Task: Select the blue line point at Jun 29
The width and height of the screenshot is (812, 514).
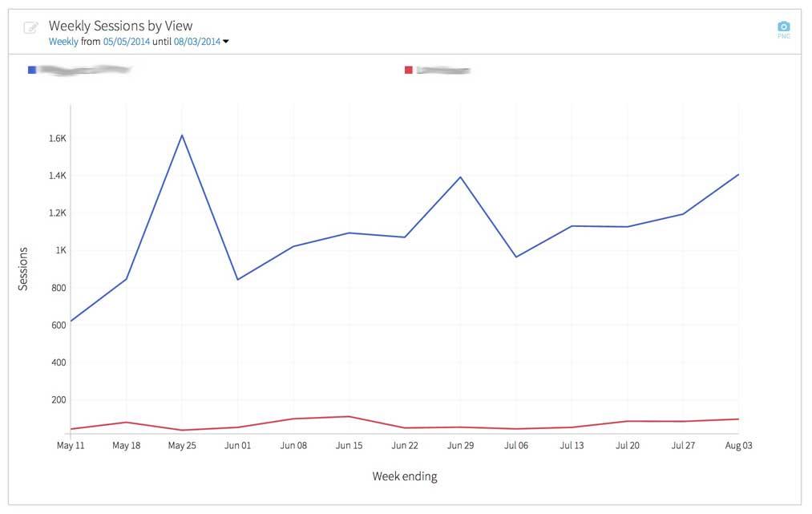Action: [460, 176]
